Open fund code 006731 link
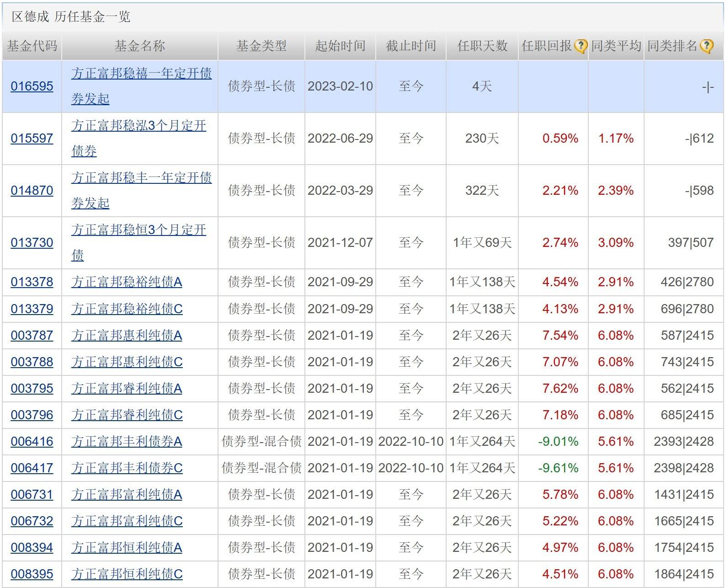The height and width of the screenshot is (588, 725). [32, 495]
